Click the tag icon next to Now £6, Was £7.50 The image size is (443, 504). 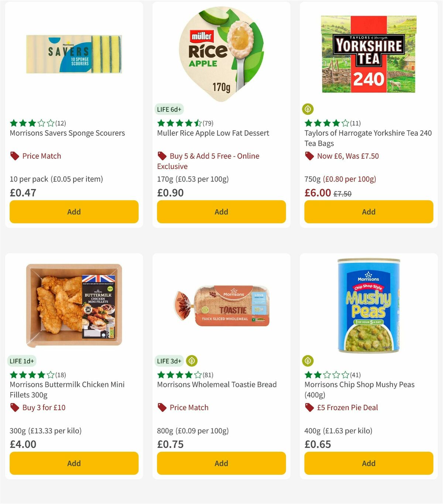click(x=309, y=156)
